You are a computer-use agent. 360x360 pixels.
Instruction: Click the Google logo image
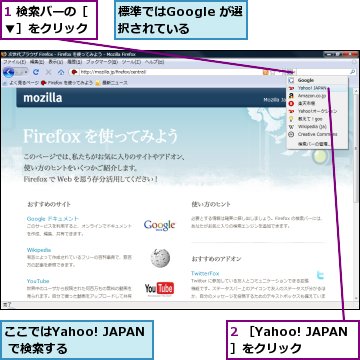click(159, 226)
